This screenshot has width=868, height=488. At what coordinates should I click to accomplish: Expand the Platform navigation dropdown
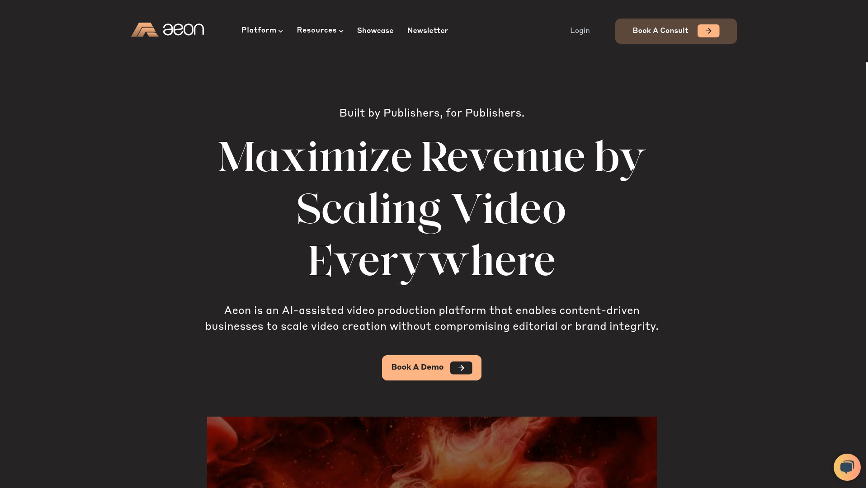click(262, 30)
